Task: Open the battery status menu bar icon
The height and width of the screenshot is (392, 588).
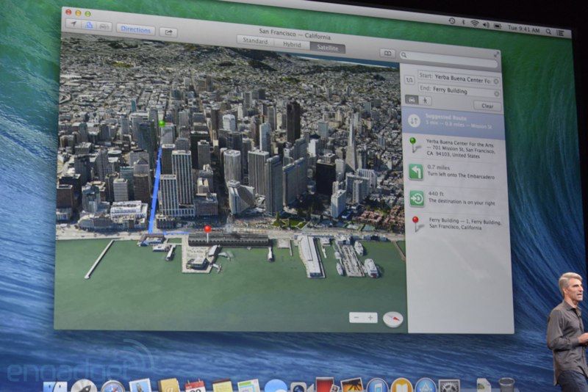Action: pos(498,26)
